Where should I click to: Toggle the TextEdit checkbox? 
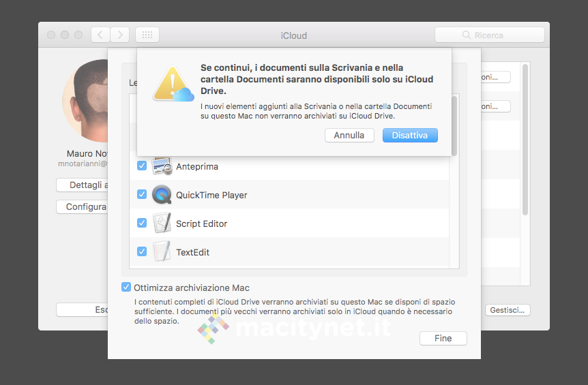(142, 251)
